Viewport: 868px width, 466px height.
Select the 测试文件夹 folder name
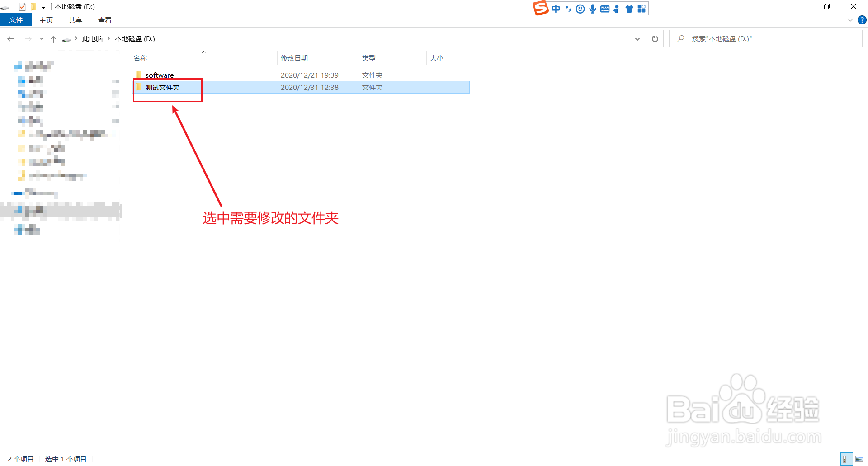[x=162, y=87]
